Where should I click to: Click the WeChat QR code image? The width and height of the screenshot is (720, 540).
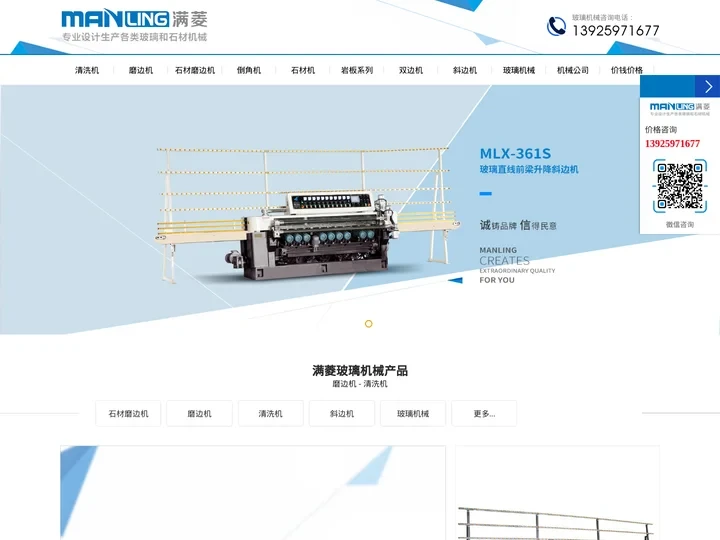pos(680,186)
